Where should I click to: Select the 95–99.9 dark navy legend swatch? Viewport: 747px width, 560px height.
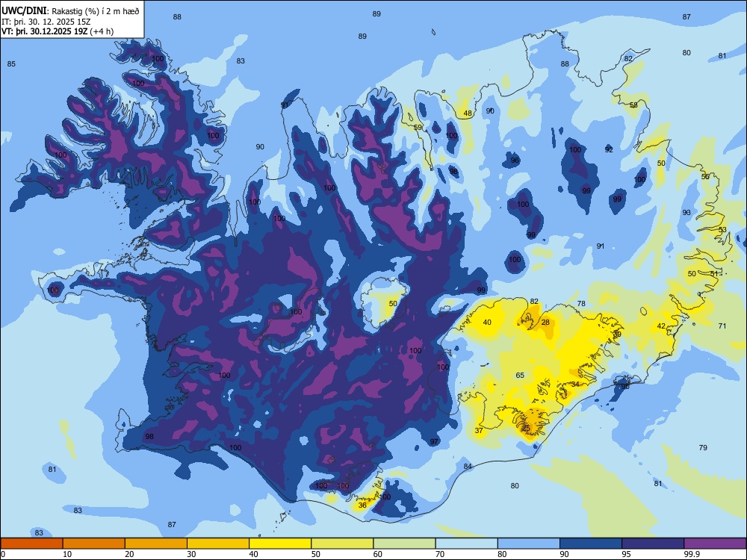[x=653, y=544]
